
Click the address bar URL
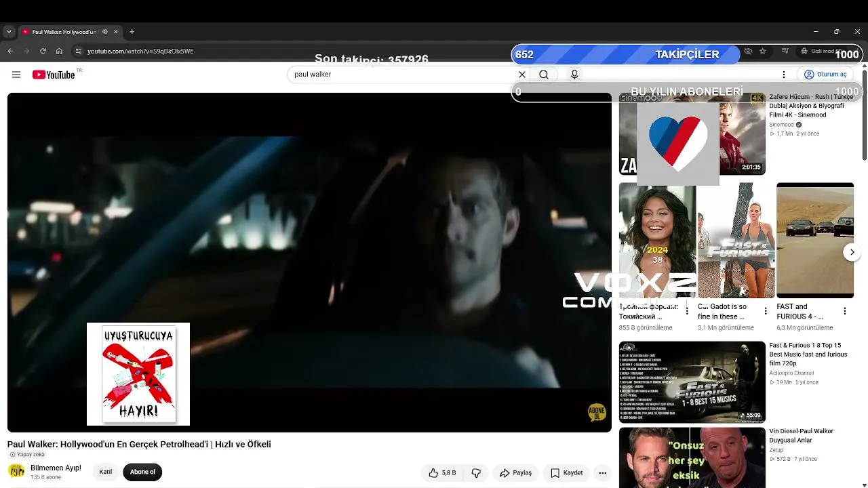(x=140, y=51)
